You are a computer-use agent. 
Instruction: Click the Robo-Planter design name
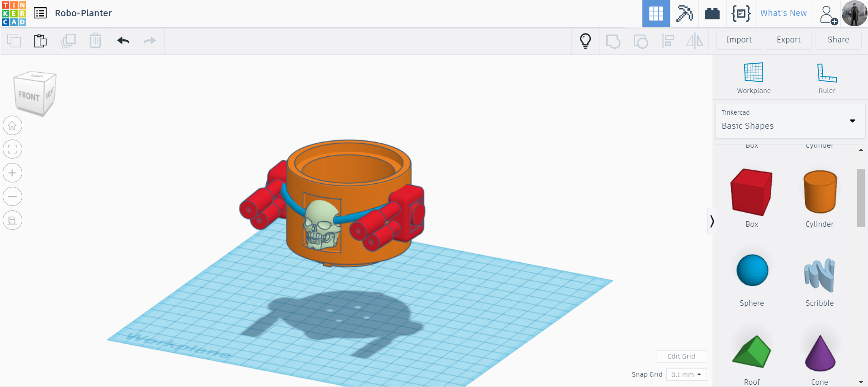tap(83, 13)
